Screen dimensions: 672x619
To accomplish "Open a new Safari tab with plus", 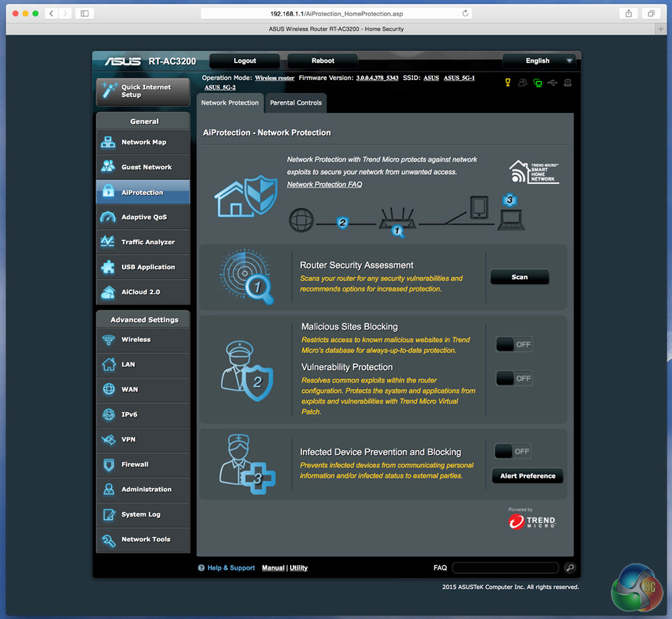I will point(660,29).
